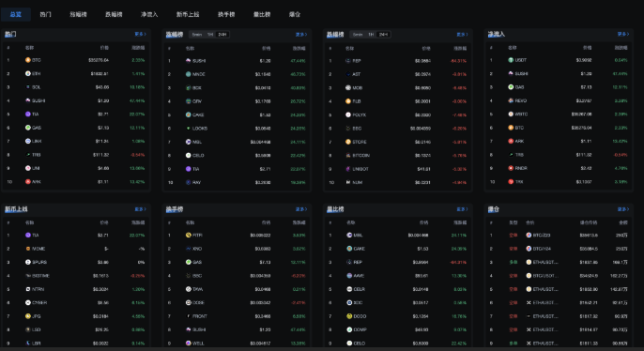Viewport: 644px width, 351px height.
Task: Expand 更多 in the 爆仓 panel
Action: [623, 209]
